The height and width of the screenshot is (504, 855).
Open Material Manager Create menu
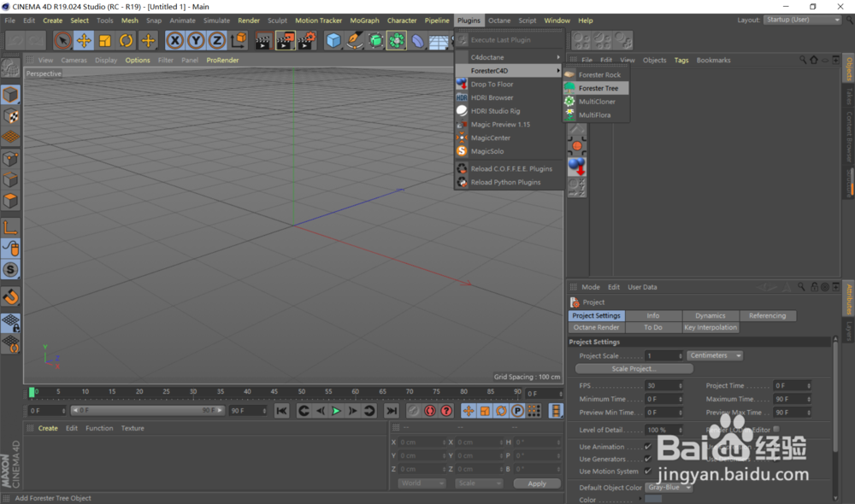[48, 428]
